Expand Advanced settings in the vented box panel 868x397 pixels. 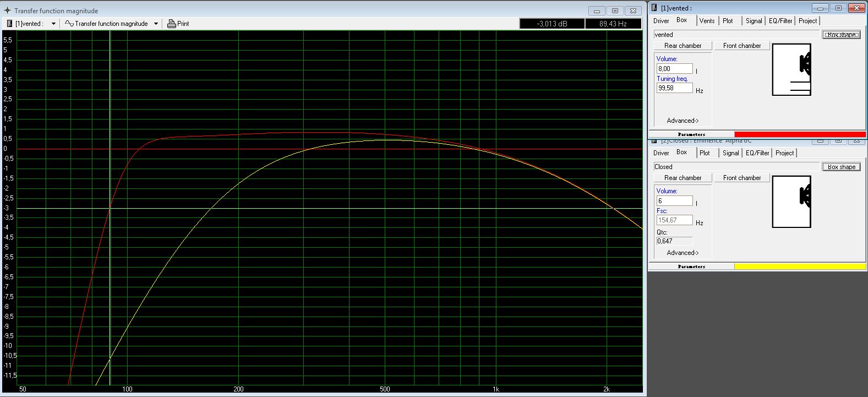(x=683, y=121)
